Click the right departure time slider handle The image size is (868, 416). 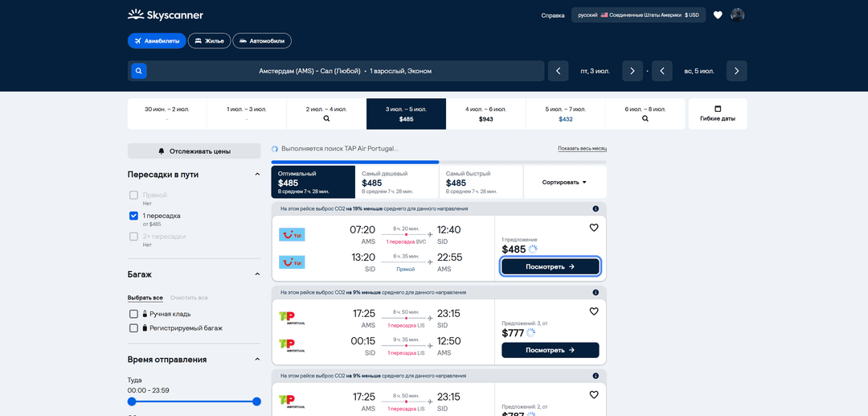pos(256,402)
